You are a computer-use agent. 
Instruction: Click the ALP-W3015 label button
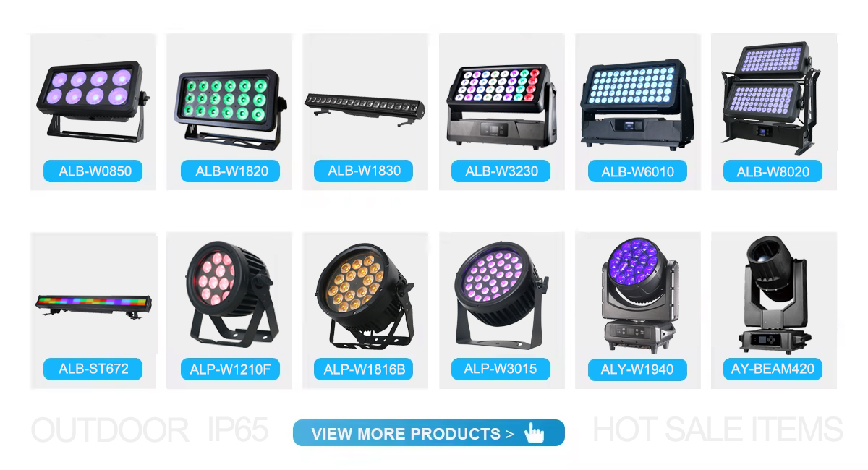pos(501,369)
